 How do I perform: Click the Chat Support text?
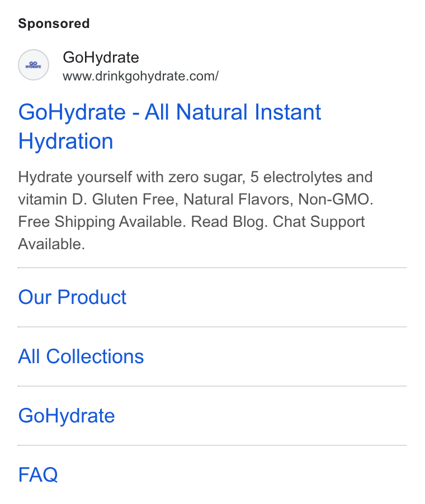(x=319, y=222)
